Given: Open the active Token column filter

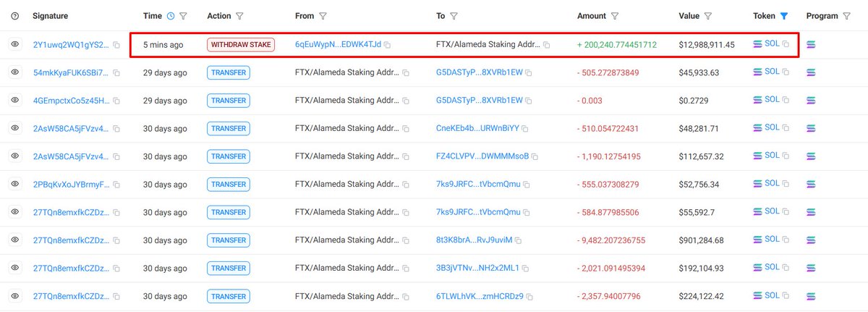Looking at the screenshot, I should 784,16.
